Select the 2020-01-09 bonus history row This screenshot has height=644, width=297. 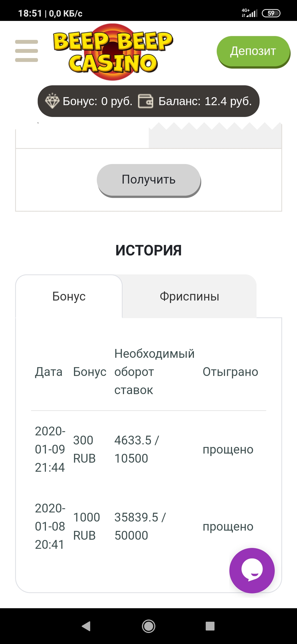coord(50,449)
